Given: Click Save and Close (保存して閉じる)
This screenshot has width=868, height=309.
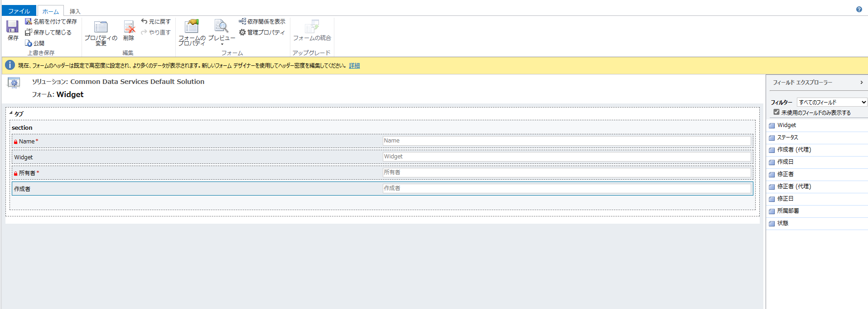Looking at the screenshot, I should click(x=48, y=32).
